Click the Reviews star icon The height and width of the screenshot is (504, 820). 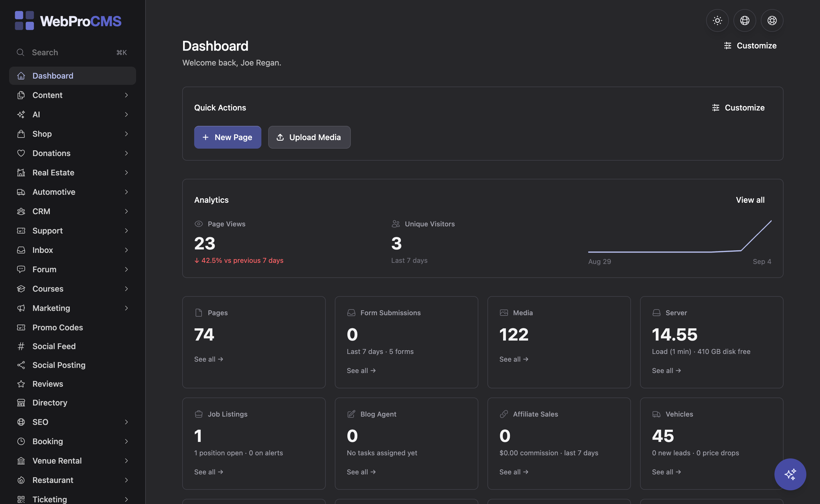pyautogui.click(x=21, y=384)
